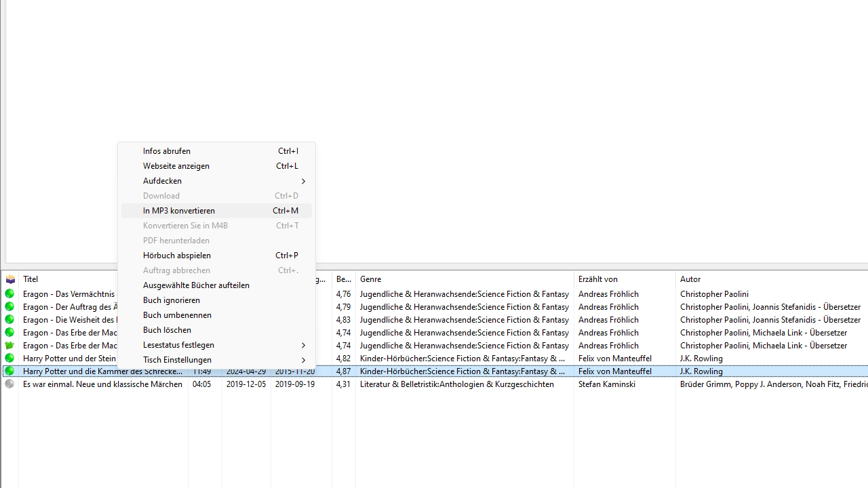Sort the list by the Genre column header
The width and height of the screenshot is (868, 488).
pyautogui.click(x=370, y=279)
